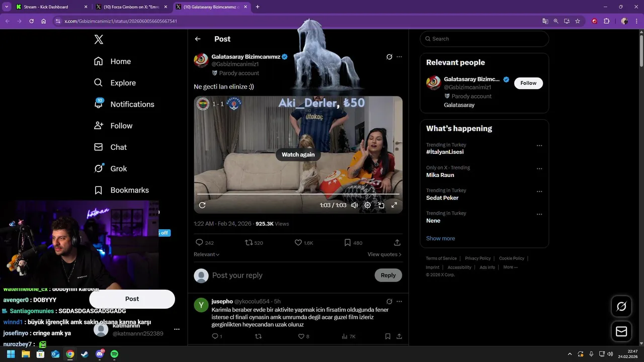
Task: Open more options for Mika Raun trend
Action: coord(539,168)
